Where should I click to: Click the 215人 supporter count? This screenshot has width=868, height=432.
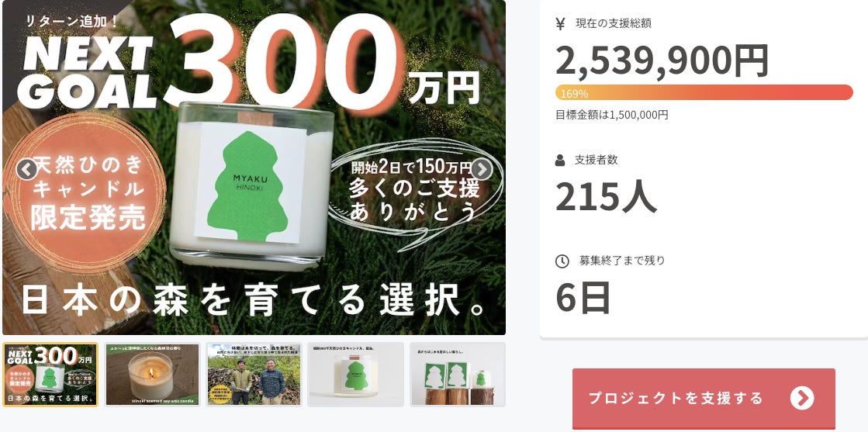pos(606,197)
